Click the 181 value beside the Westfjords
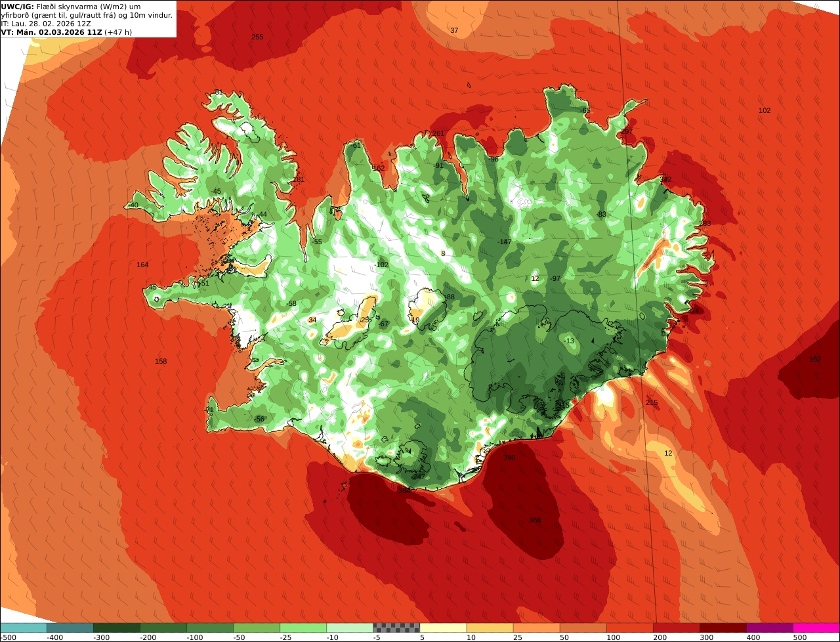Viewport: 840px width, 642px height. pos(299,179)
